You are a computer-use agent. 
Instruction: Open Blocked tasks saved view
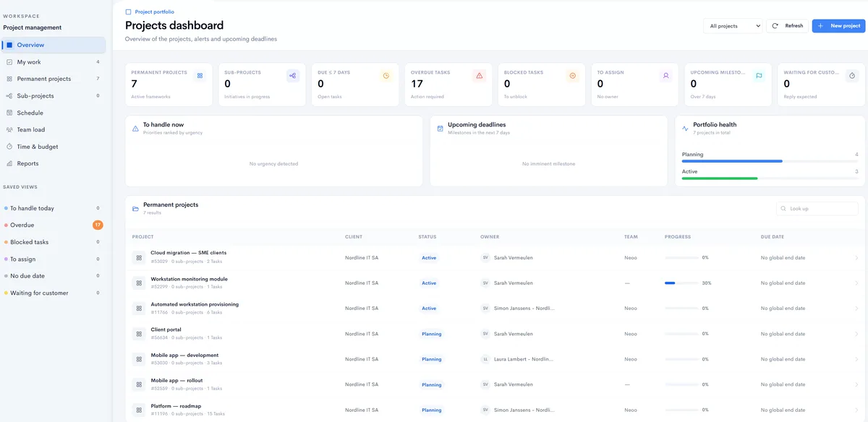point(53,242)
